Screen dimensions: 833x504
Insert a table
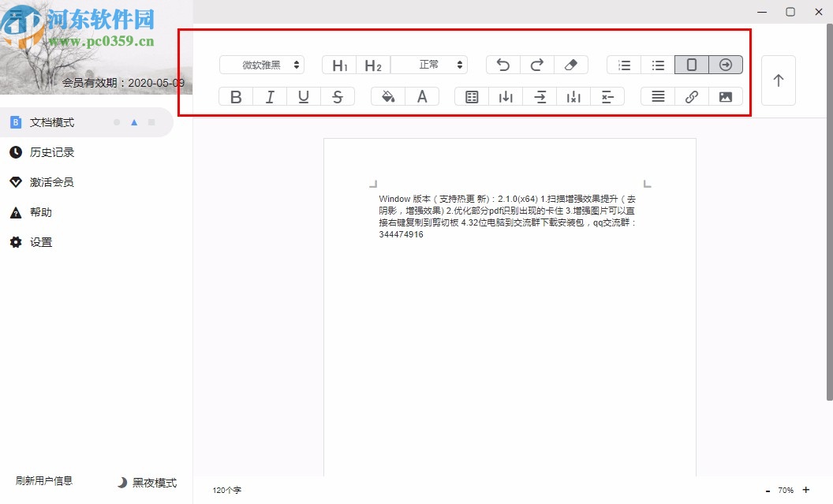click(472, 97)
